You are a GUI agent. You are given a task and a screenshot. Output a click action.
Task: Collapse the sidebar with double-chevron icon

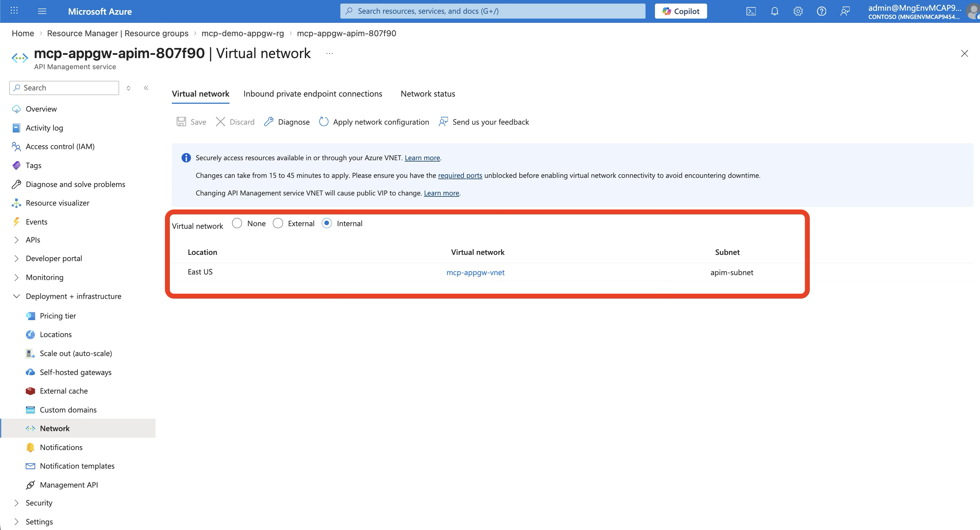(146, 88)
